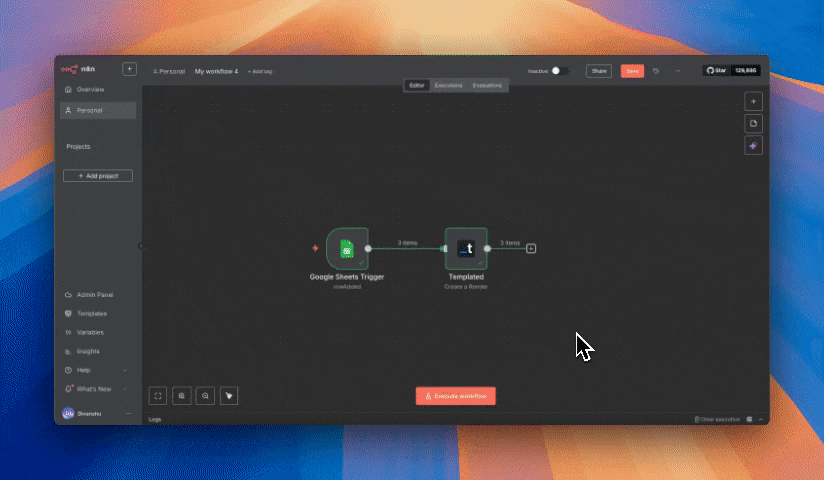
Task: Switch to the Evaluations tab
Action: pyautogui.click(x=487, y=85)
